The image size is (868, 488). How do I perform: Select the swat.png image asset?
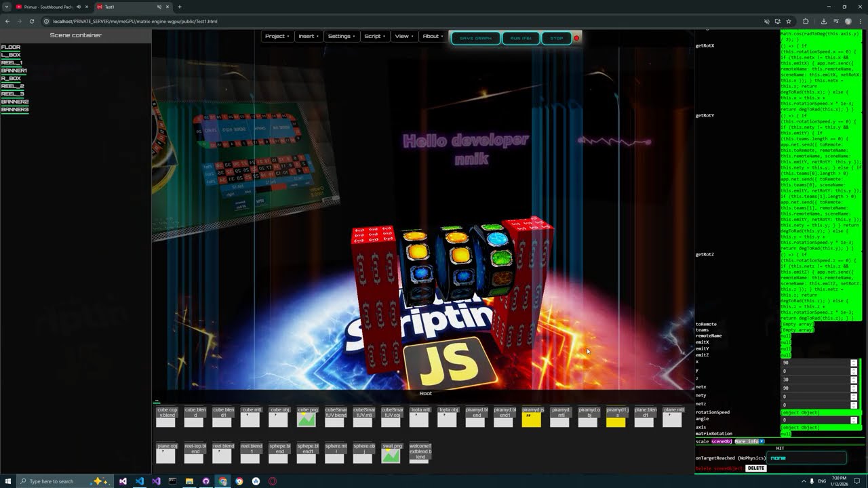(391, 453)
